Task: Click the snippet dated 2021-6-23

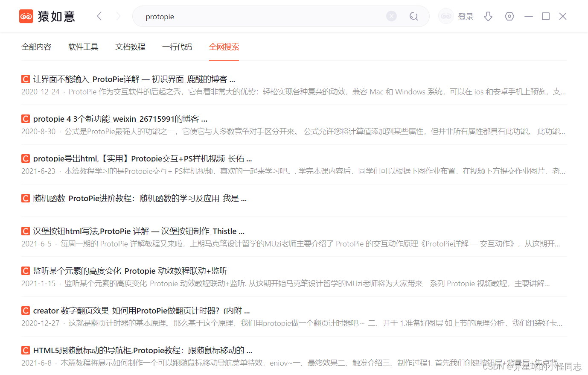Action: point(294,171)
